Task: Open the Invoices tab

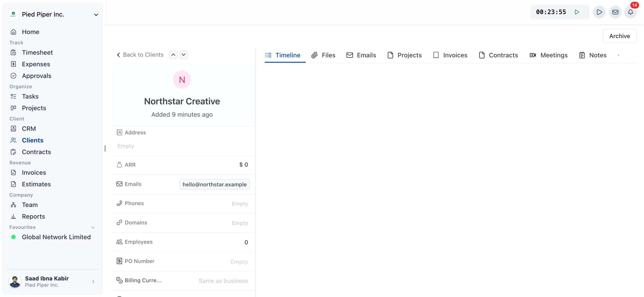Action: [x=450, y=55]
